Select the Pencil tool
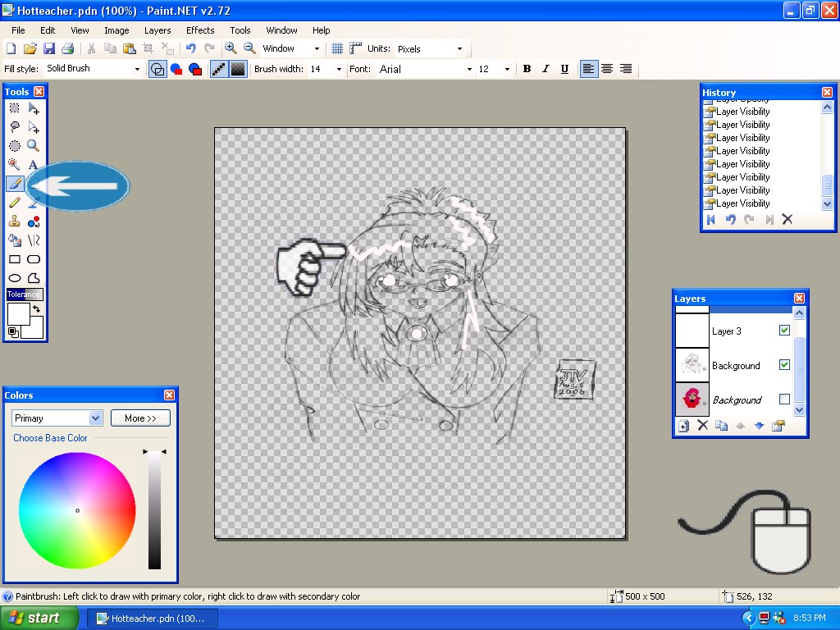The width and height of the screenshot is (840, 630). [x=15, y=203]
